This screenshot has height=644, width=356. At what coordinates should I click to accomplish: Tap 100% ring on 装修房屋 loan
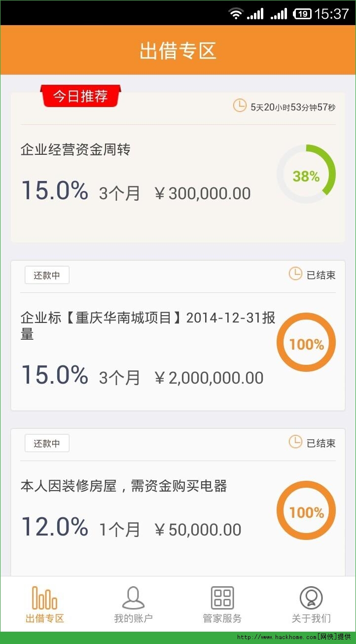tap(306, 510)
